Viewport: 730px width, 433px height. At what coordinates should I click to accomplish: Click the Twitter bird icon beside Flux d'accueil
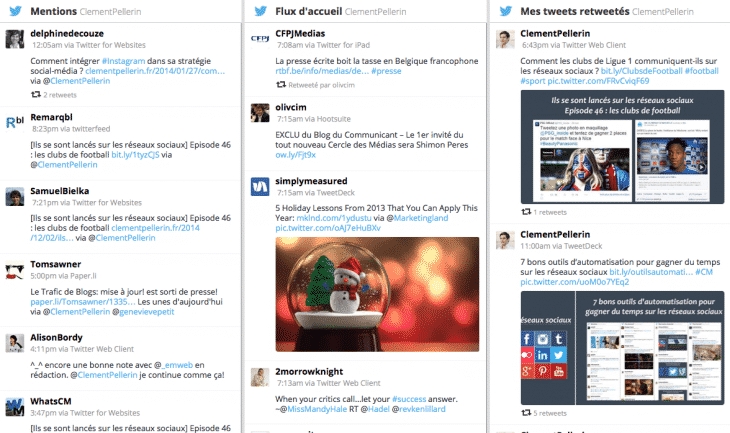click(260, 11)
